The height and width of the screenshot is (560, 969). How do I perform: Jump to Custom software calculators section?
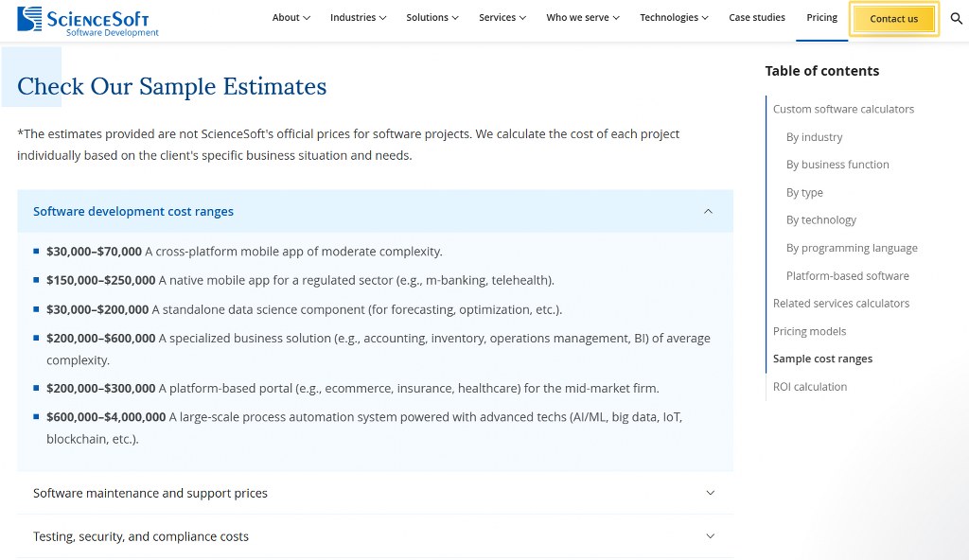(843, 110)
